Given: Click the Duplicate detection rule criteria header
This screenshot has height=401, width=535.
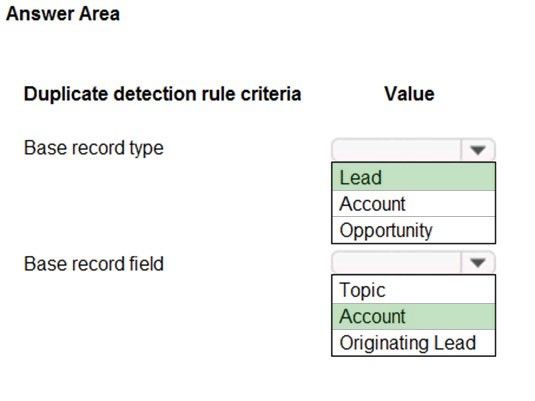Looking at the screenshot, I should coord(162,95).
